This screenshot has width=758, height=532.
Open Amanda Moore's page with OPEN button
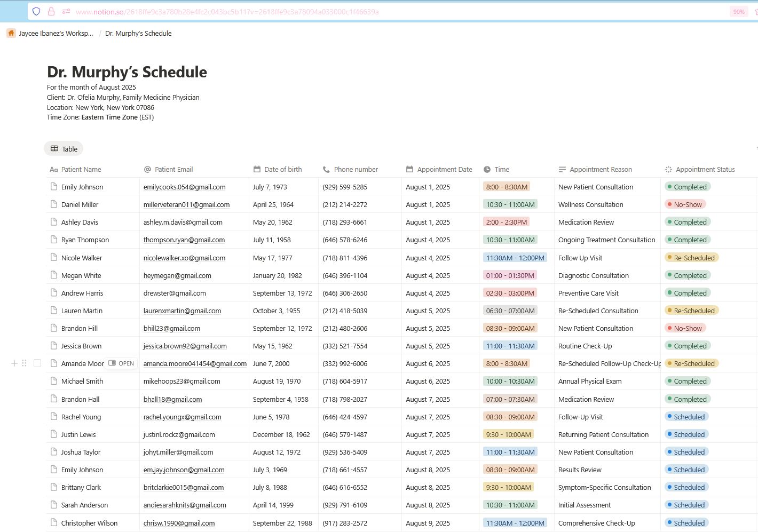[x=121, y=363]
